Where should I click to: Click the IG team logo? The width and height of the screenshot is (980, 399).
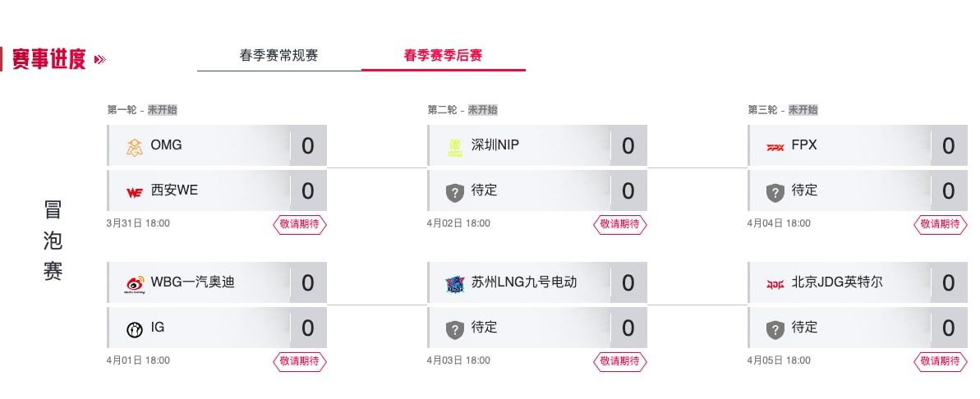coord(135,329)
